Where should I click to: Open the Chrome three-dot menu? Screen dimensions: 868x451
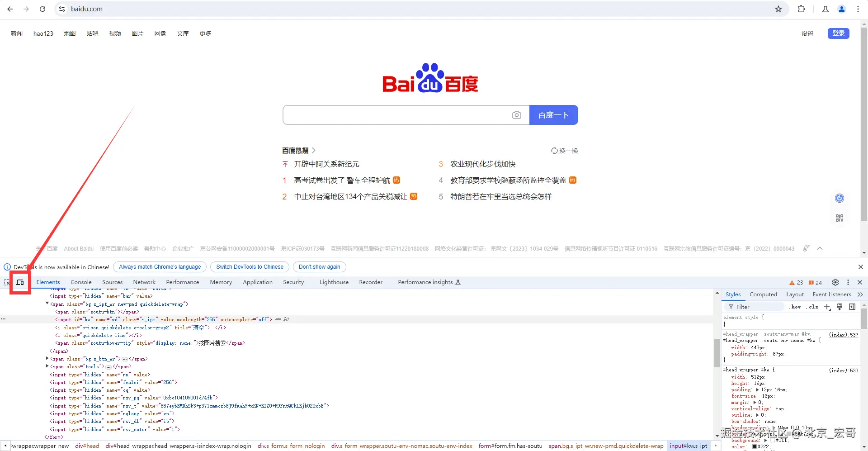858,9
